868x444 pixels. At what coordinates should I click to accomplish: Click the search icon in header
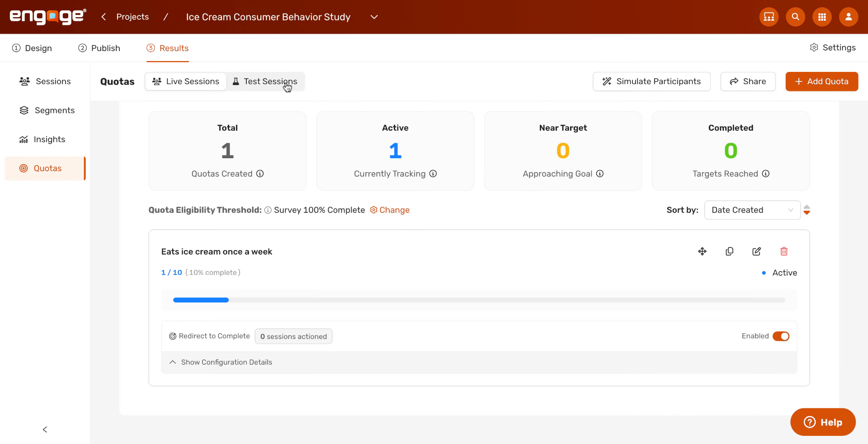[796, 17]
